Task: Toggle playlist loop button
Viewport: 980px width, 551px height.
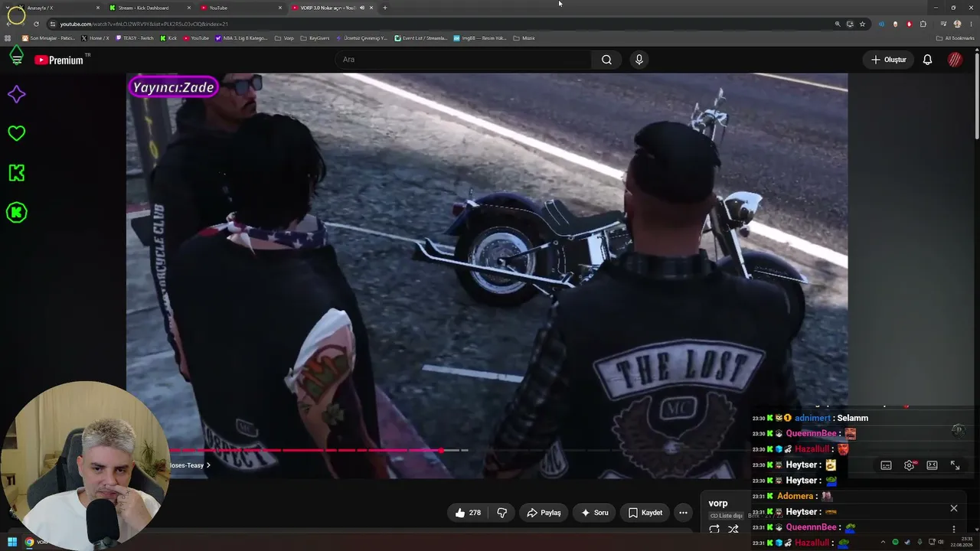Action: tap(714, 529)
